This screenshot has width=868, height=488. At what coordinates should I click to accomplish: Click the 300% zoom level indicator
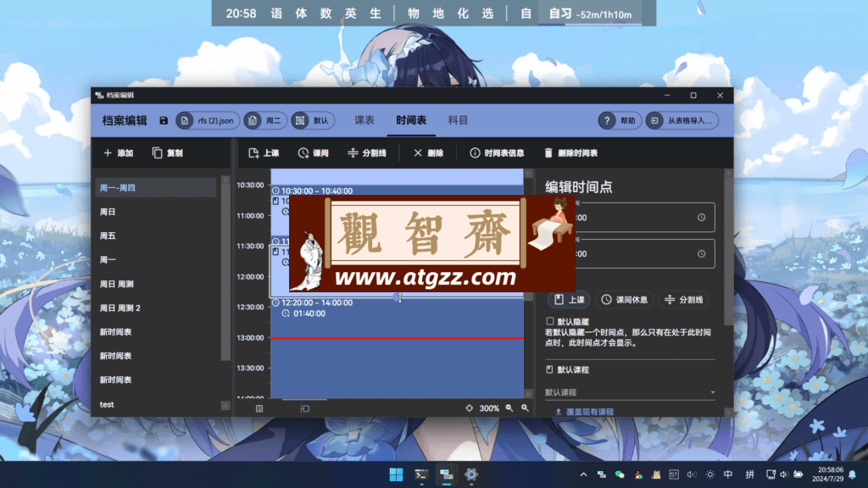(x=489, y=408)
